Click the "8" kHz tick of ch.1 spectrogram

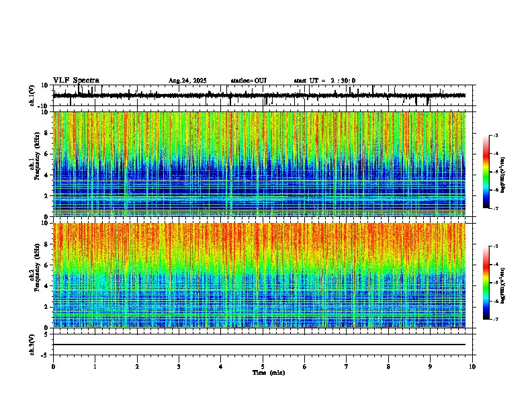coord(47,133)
